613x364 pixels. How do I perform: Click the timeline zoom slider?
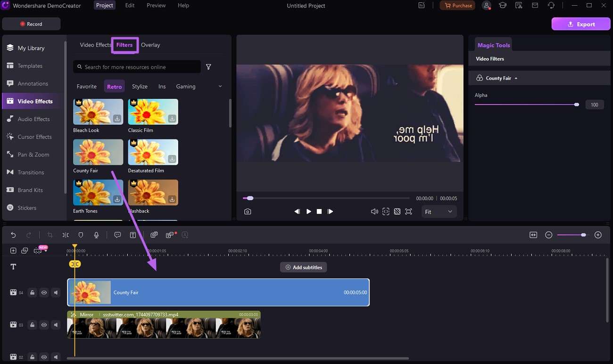click(572, 235)
